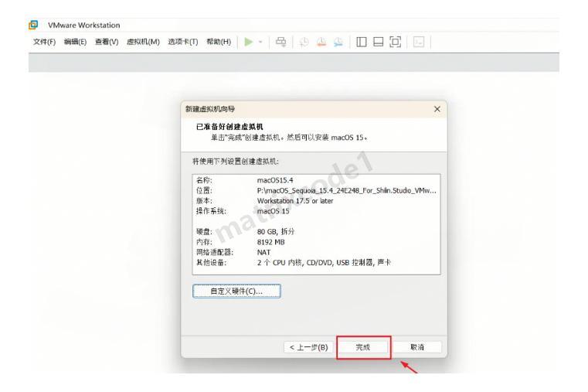The image size is (588, 392).
Task: Select the location path starting with P:\macOS_Sequoia
Action: point(346,190)
